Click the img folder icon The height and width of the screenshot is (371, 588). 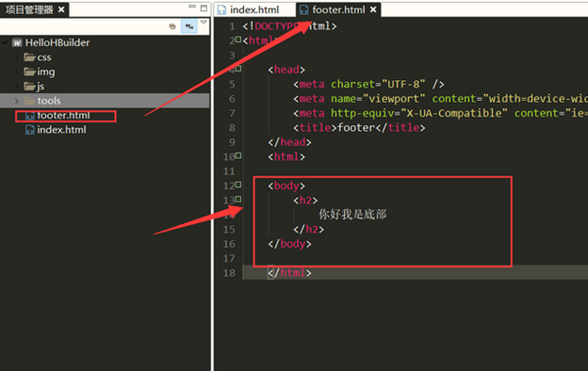click(x=29, y=71)
